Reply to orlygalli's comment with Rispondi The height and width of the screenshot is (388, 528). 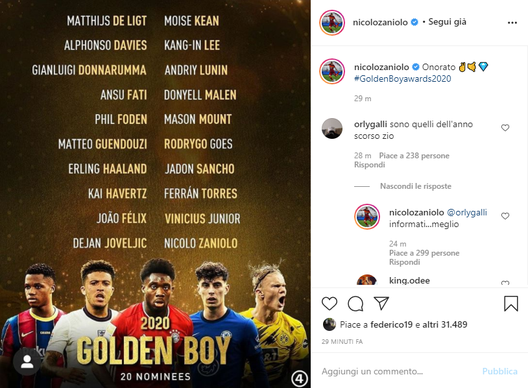tap(369, 165)
